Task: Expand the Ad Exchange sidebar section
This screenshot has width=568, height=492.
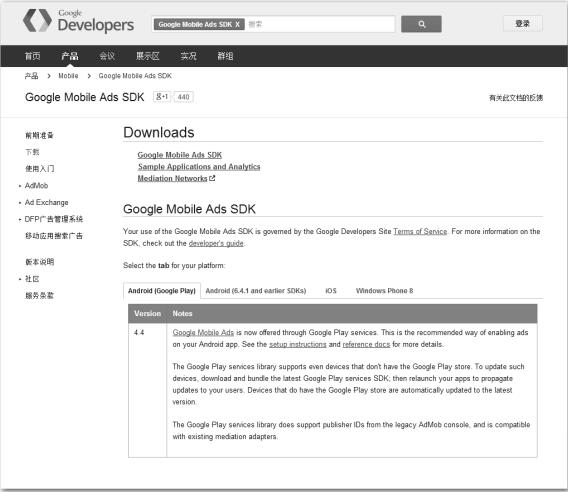Action: pyautogui.click(x=46, y=202)
